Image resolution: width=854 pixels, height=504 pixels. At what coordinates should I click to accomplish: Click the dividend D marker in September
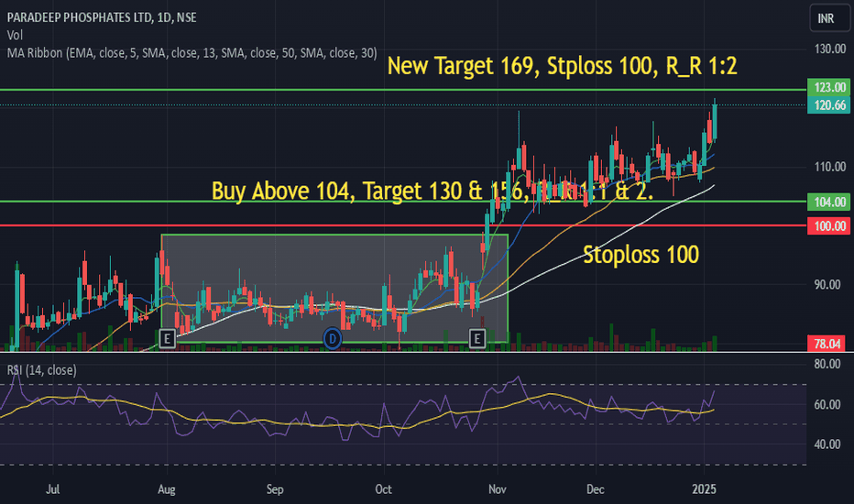(x=333, y=339)
